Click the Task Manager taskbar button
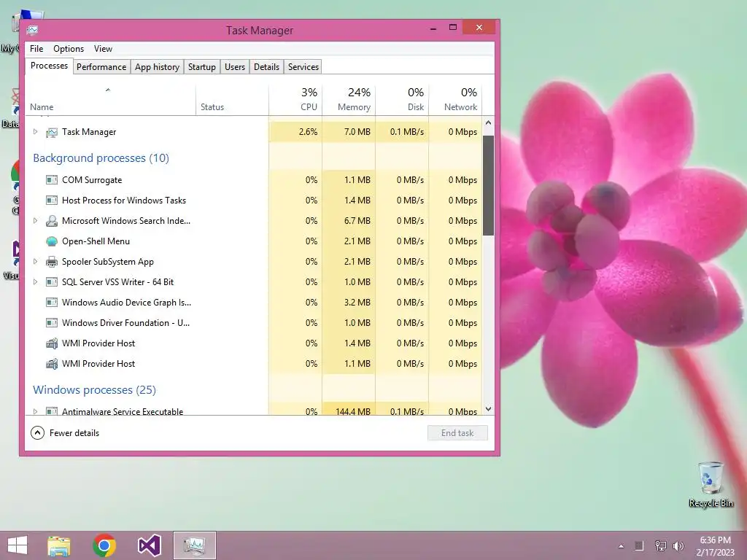 [x=194, y=545]
